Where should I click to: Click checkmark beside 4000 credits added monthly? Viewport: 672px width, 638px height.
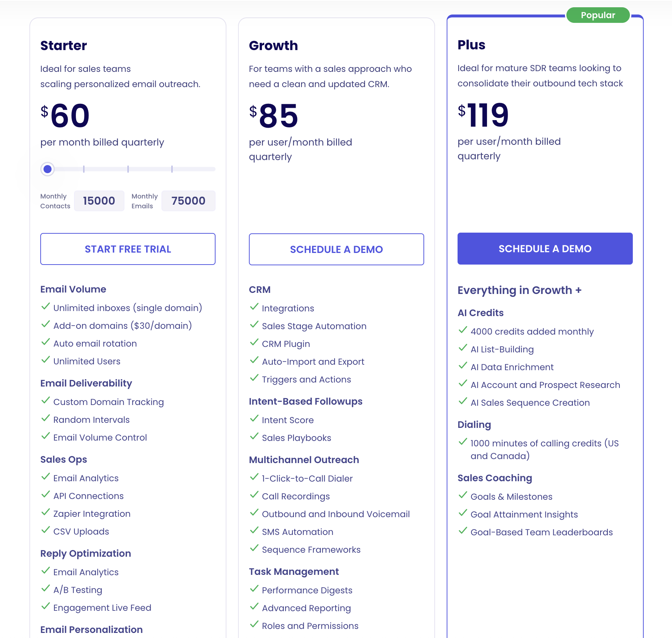(x=463, y=330)
